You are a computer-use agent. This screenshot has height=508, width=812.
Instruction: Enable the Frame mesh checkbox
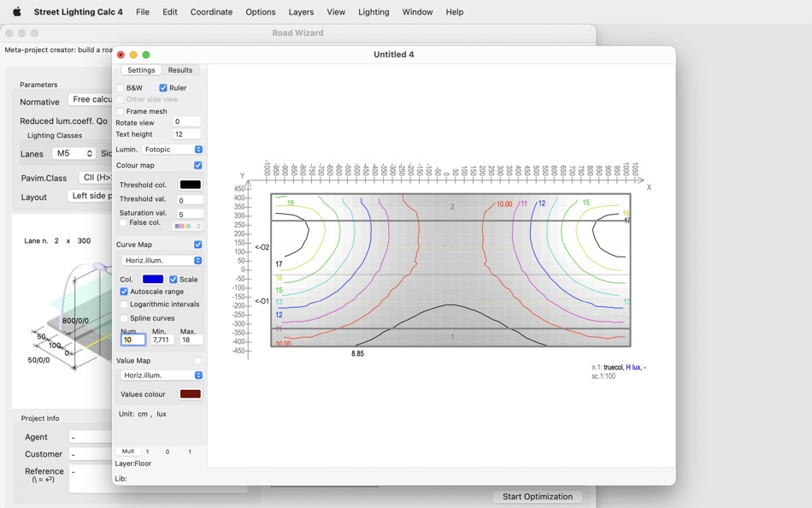[121, 111]
